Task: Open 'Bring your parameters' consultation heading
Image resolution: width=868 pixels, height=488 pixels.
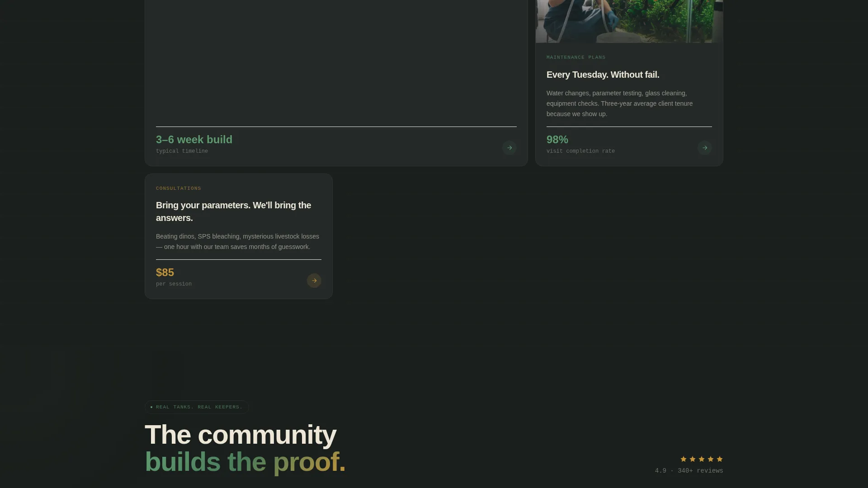Action: (233, 211)
